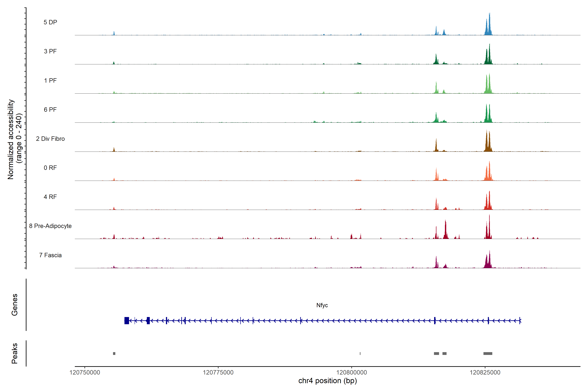Click the Nfyc gene name
588x392 pixels.
(x=322, y=305)
